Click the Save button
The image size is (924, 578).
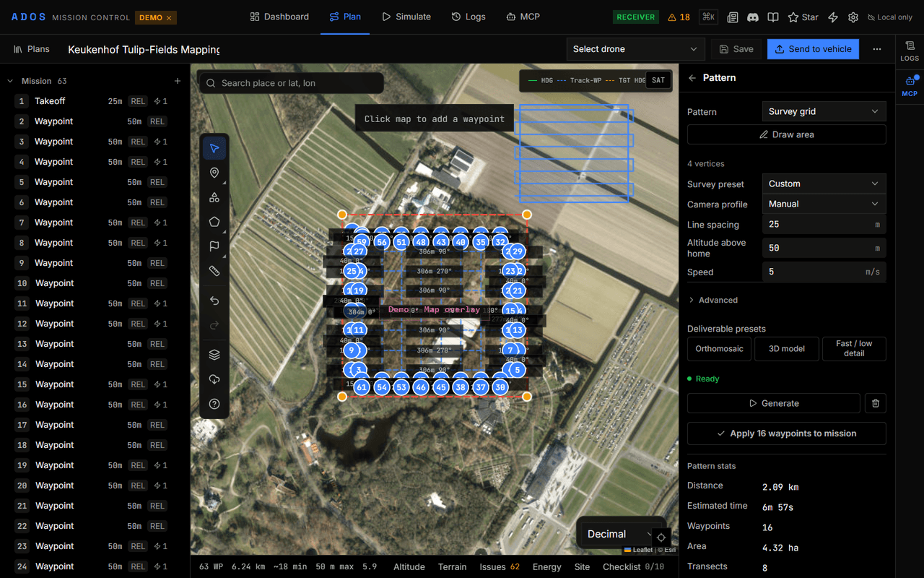point(736,49)
